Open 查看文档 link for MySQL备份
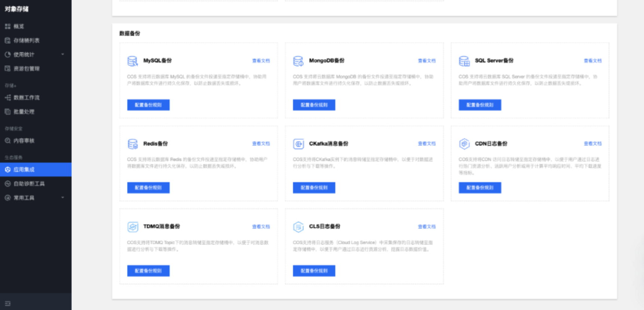644x310 pixels. [261, 61]
